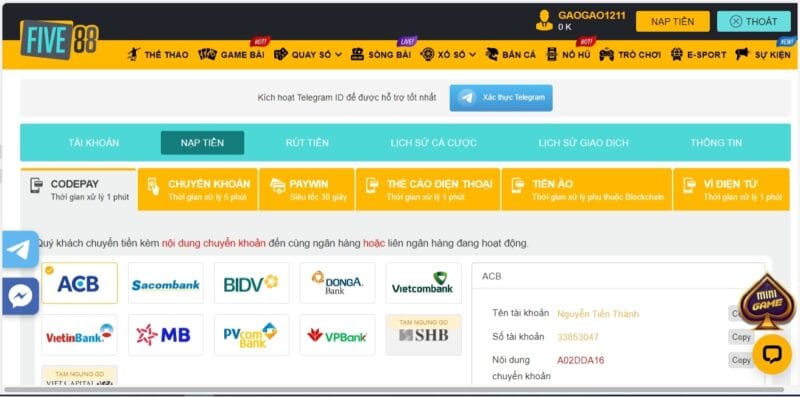Switch to the Rút Tiền tab
The height and width of the screenshot is (397, 800).
pos(307,143)
